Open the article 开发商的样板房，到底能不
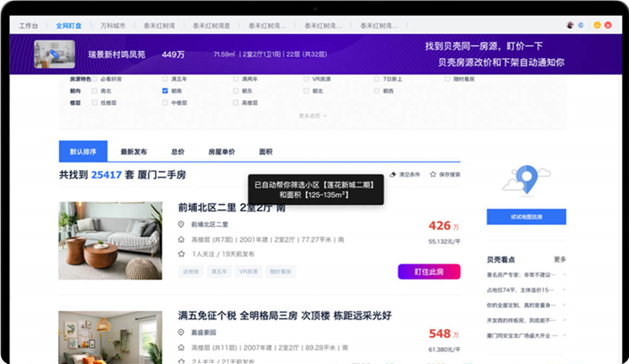The image size is (629, 364). tap(521, 320)
